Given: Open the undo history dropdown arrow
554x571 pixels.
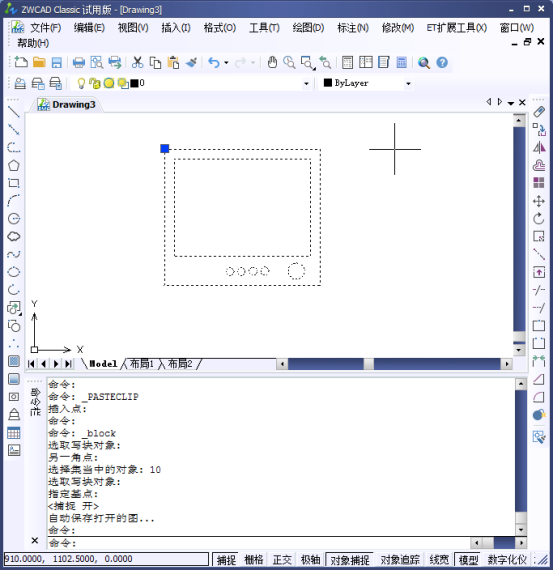Looking at the screenshot, I should [x=226, y=63].
